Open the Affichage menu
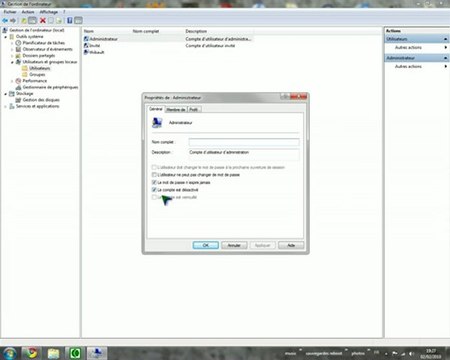This screenshot has width=450, height=360. tap(49, 12)
